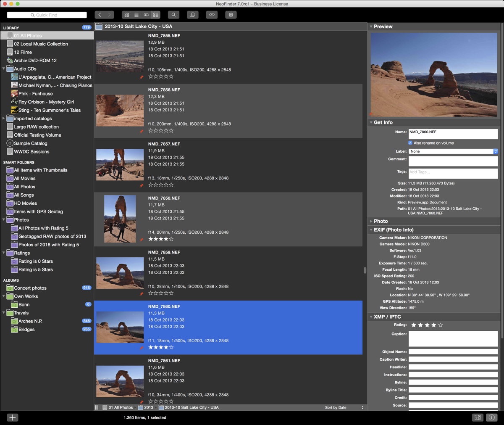Select the NMD_7857.NEF thumbnail

pos(120,164)
